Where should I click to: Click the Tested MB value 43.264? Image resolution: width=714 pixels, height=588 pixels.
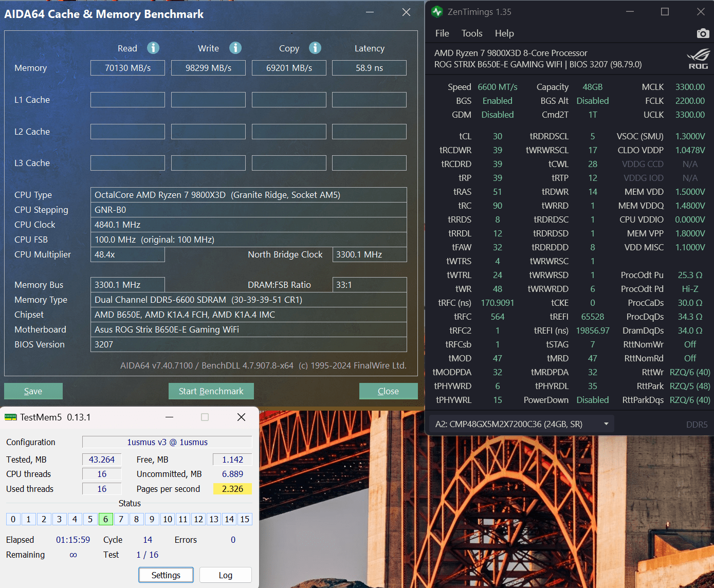point(102,460)
